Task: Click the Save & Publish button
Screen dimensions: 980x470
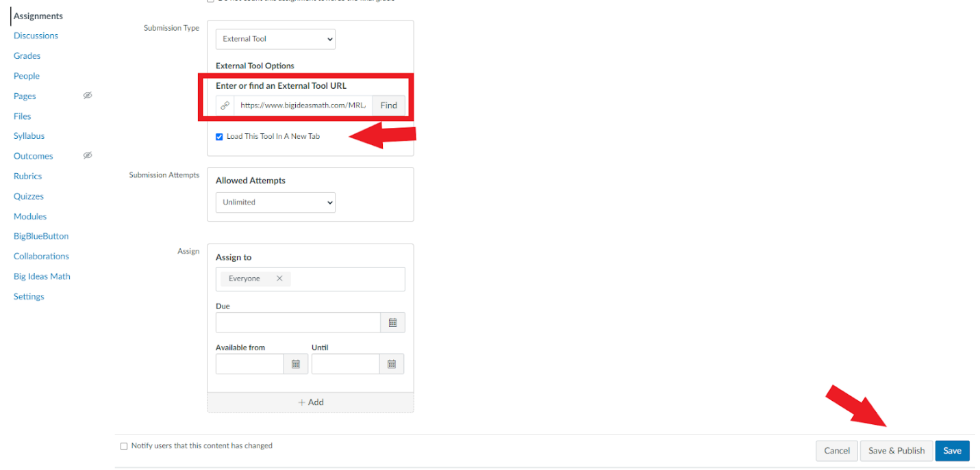Action: [896, 451]
